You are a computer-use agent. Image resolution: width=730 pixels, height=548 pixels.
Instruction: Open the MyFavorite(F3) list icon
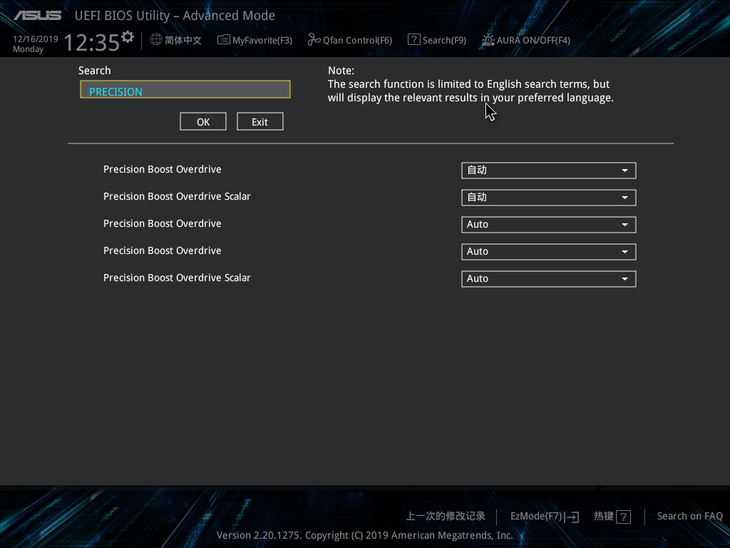pos(223,40)
